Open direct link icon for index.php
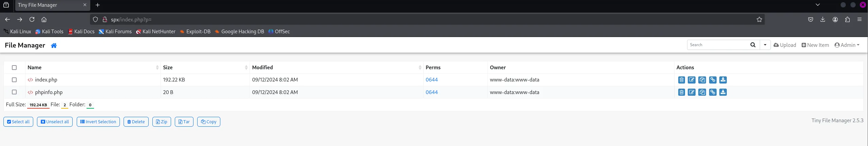The height and width of the screenshot is (146, 868). pyautogui.click(x=713, y=80)
